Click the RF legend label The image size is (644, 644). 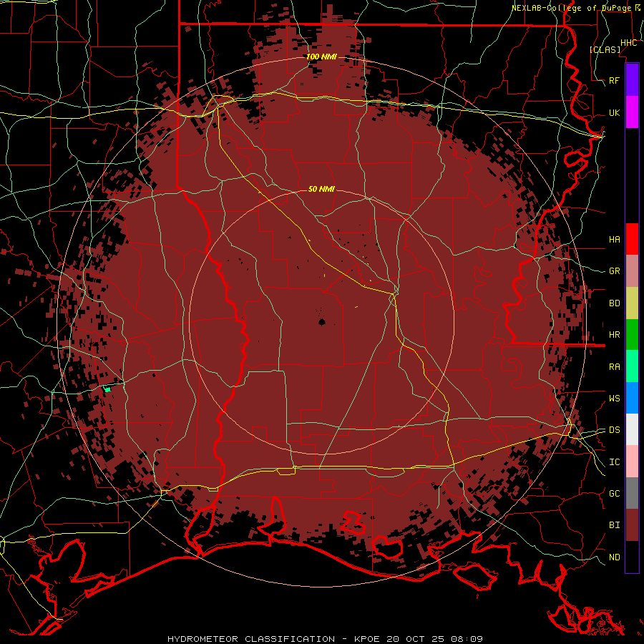pos(615,80)
